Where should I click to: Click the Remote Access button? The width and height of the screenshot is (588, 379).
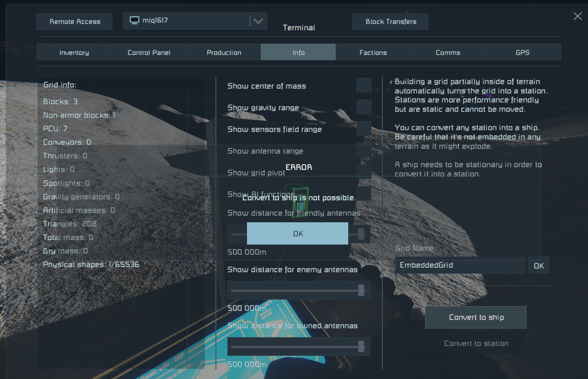(x=75, y=22)
